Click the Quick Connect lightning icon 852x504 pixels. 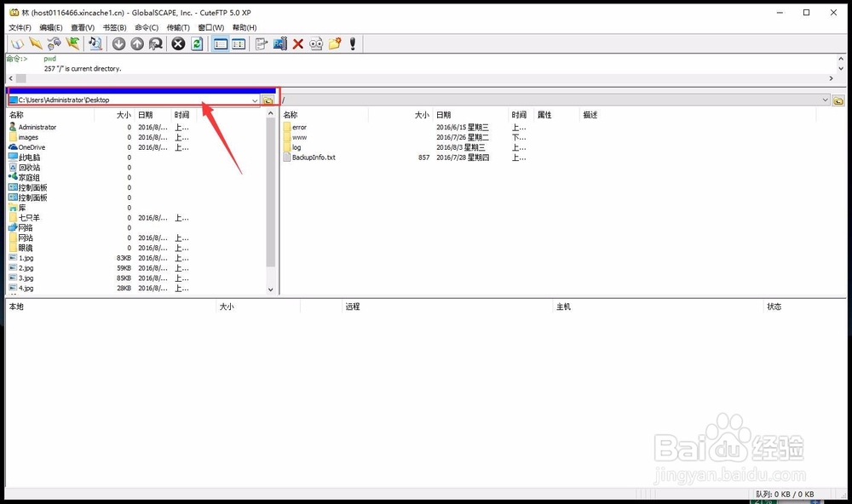click(x=36, y=44)
